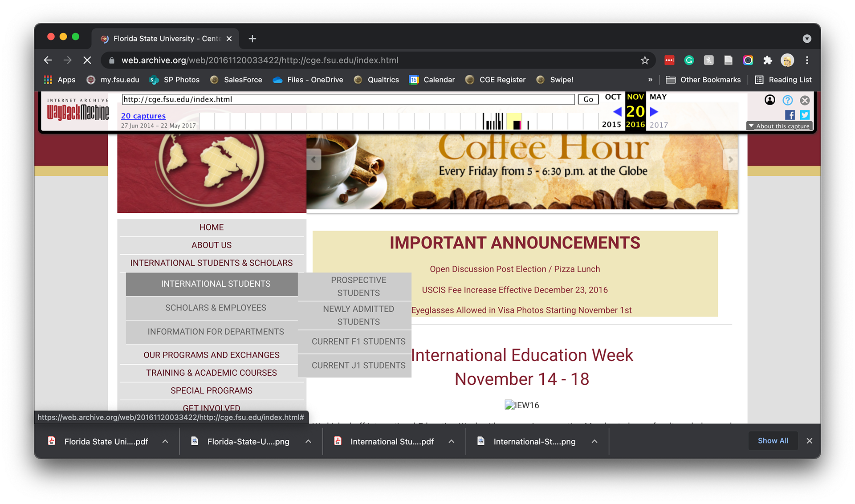
Task: Open TRAINING & ACADEMIC COURSES menu
Action: pyautogui.click(x=212, y=373)
